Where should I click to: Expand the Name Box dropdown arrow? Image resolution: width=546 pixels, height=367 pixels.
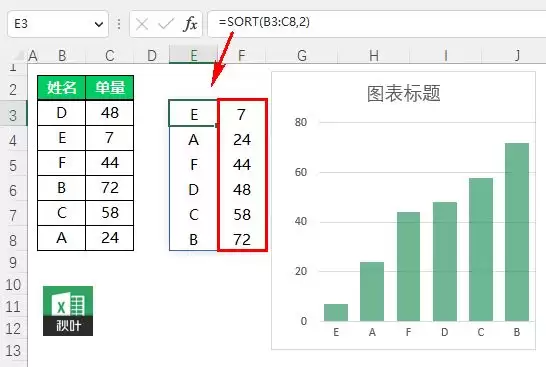point(99,24)
